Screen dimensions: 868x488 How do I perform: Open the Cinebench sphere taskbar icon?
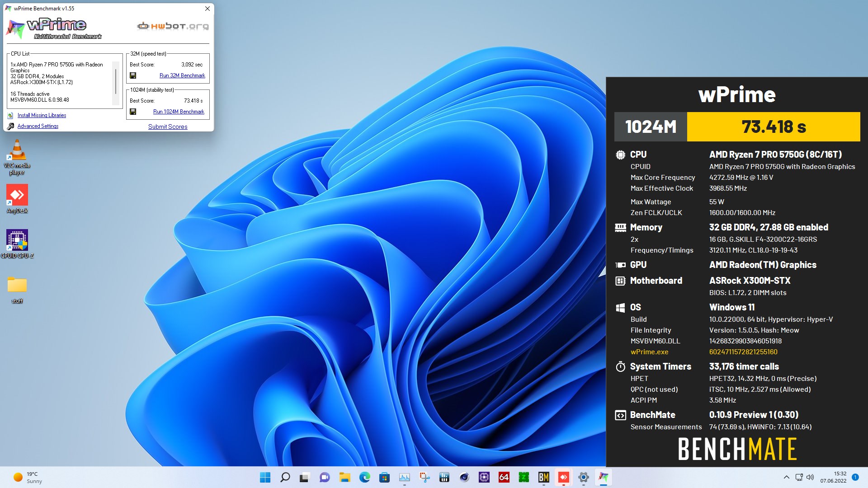tap(464, 477)
